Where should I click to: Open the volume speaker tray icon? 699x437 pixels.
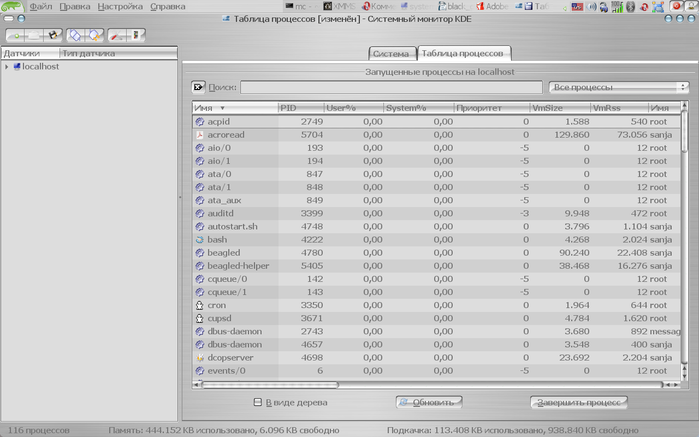coord(591,7)
